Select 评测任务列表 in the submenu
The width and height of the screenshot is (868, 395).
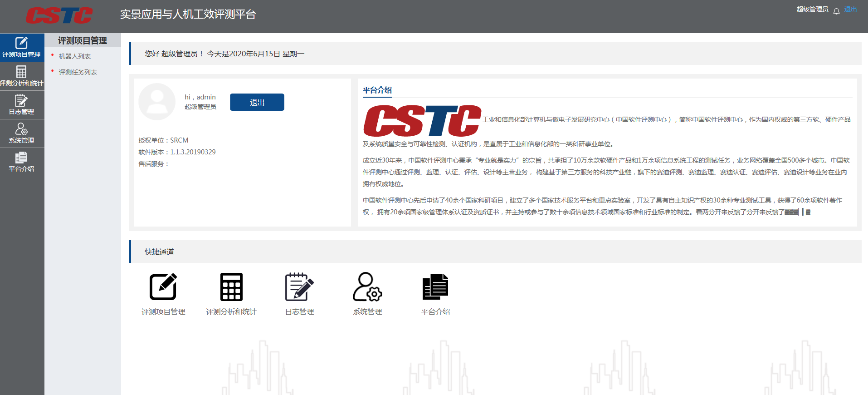tap(78, 72)
